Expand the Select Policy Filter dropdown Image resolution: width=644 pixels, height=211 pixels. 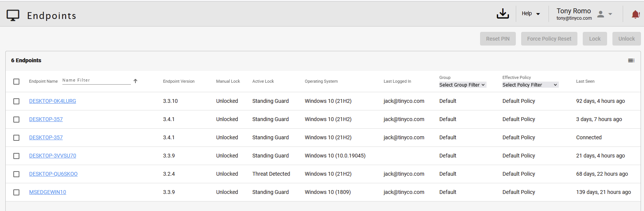[530, 85]
